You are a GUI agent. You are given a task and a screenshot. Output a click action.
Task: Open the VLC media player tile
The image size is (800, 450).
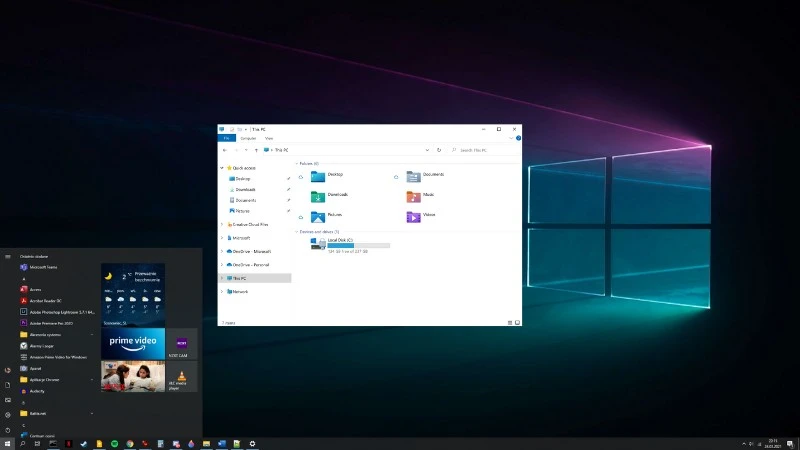[x=182, y=377]
